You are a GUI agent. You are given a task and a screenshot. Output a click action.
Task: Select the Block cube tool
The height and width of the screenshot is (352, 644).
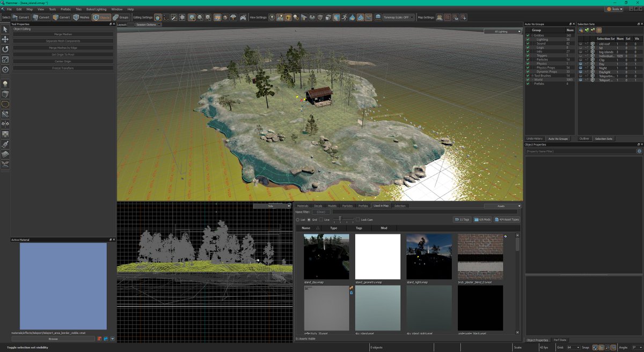(5, 94)
